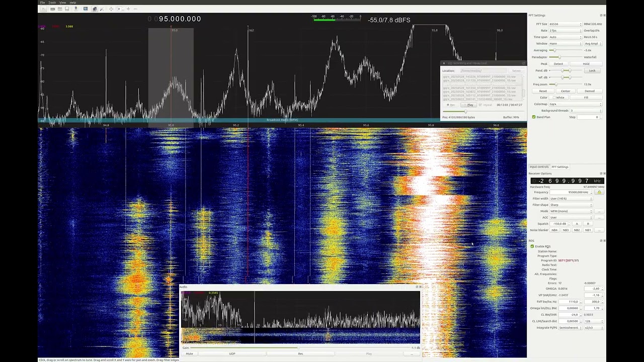
Task: Click the Step value field
Action: [x=589, y=117]
